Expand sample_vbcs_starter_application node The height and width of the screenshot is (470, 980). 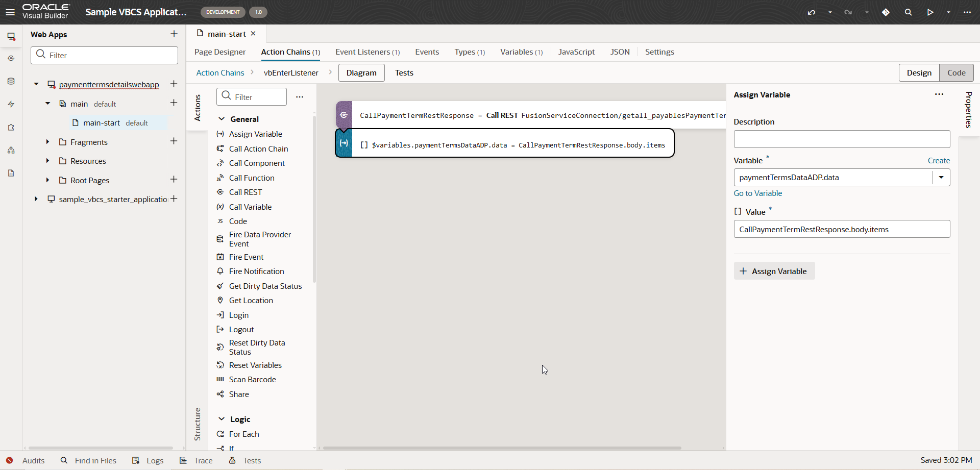click(36, 199)
